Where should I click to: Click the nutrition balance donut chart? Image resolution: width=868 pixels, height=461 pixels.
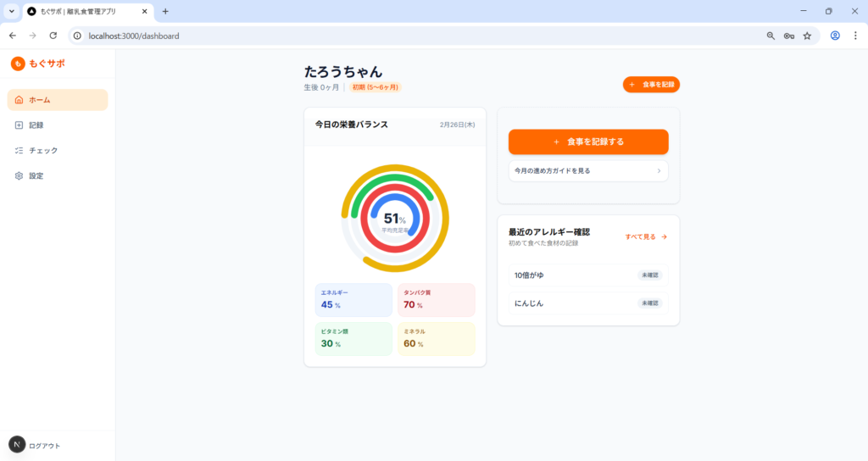(395, 219)
